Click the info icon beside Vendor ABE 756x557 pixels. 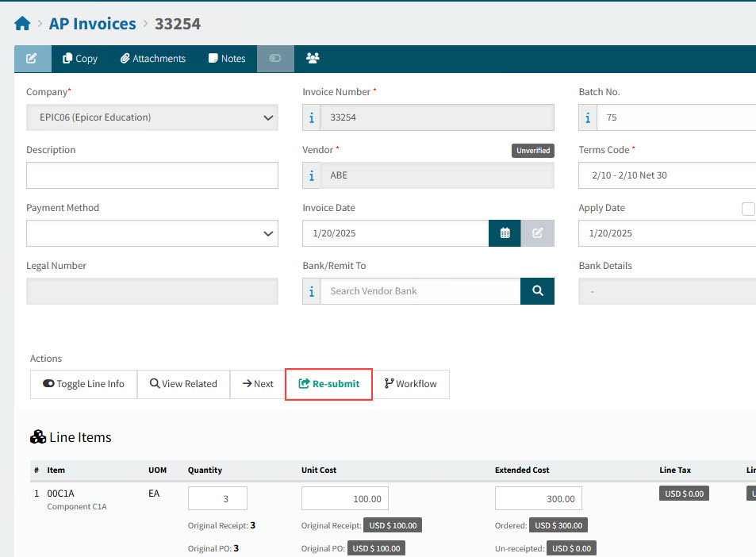point(311,175)
